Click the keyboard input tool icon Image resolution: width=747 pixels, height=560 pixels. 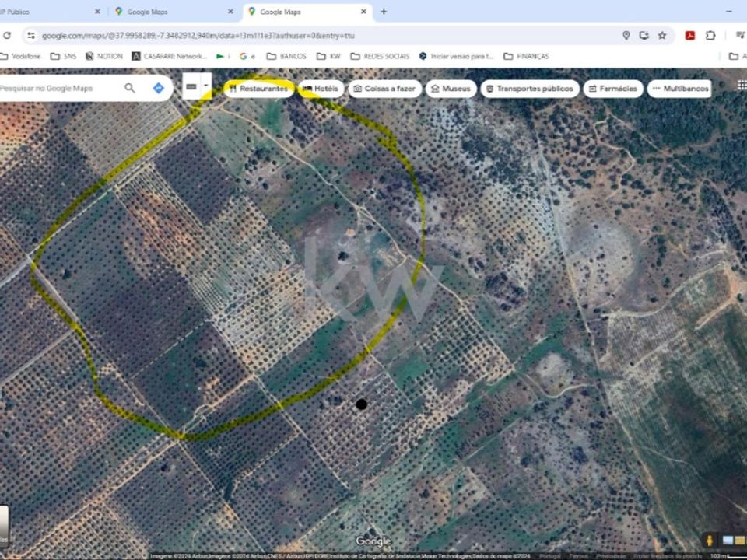(191, 86)
